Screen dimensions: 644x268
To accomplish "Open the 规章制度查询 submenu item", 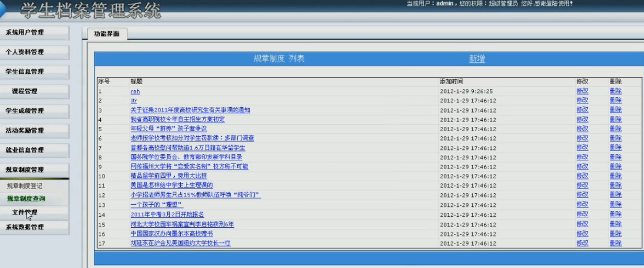I will (26, 199).
